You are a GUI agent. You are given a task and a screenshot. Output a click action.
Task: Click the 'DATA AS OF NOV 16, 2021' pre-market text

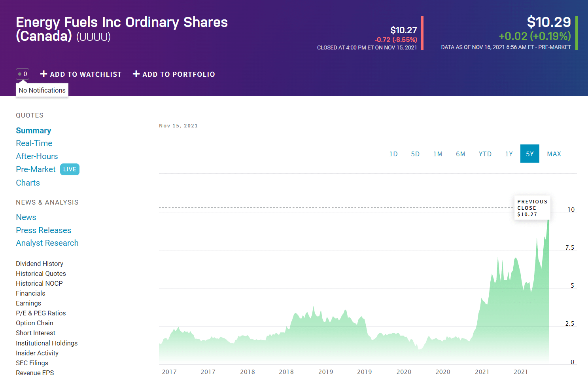point(506,47)
